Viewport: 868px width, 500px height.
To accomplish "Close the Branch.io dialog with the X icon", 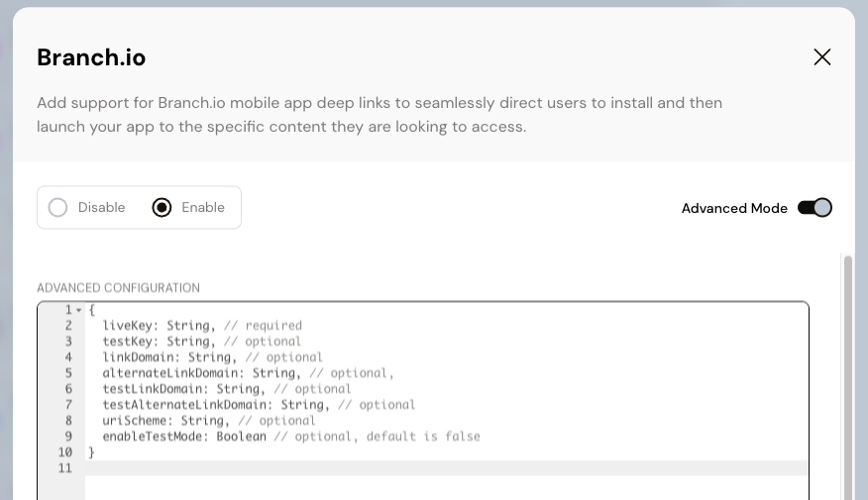I will coord(822,57).
